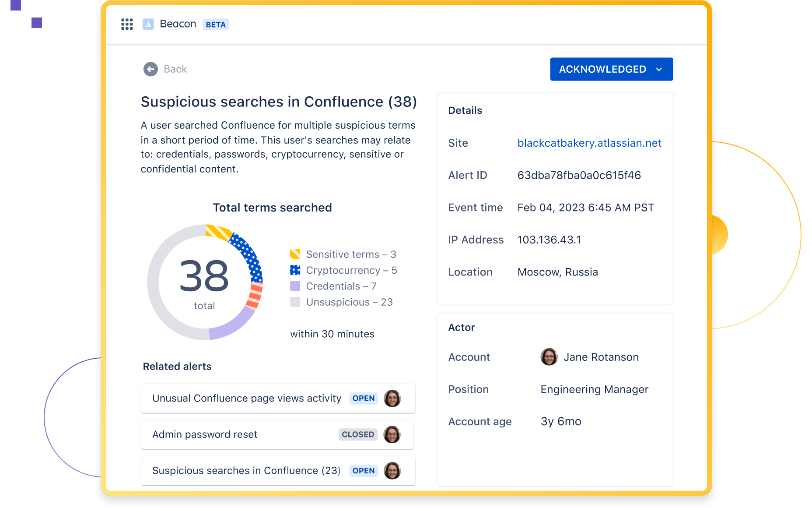The width and height of the screenshot is (812, 508).
Task: Click avatar on Admin password reset alert
Action: click(x=392, y=434)
